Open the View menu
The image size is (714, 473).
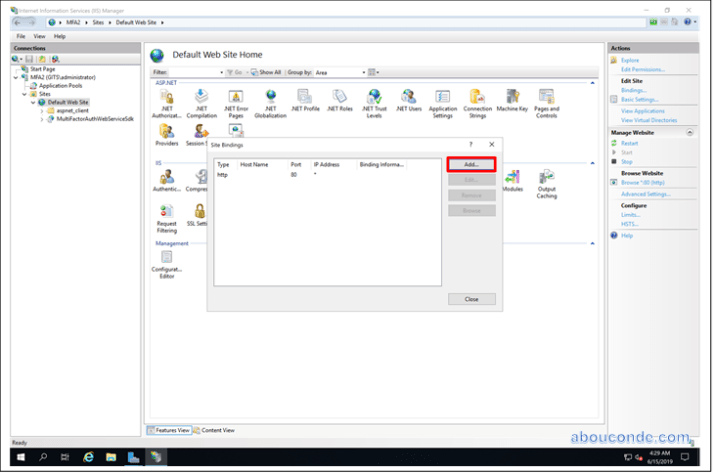pyautogui.click(x=39, y=36)
